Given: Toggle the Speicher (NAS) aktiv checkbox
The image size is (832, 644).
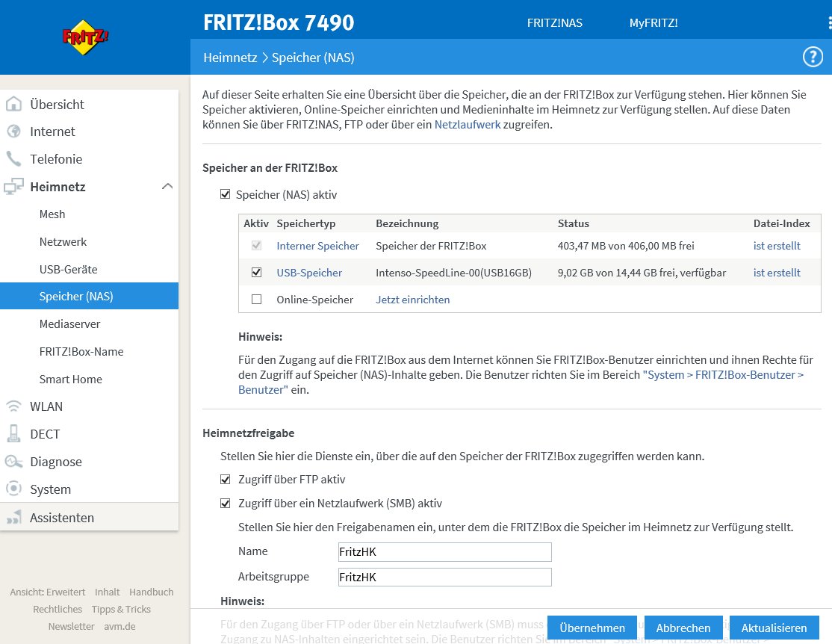Looking at the screenshot, I should coord(225,194).
